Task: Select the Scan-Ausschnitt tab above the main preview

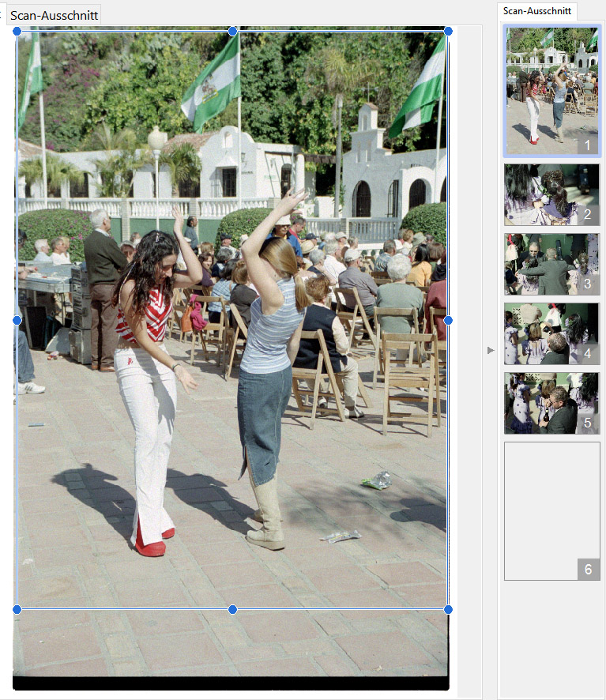Action: point(55,14)
